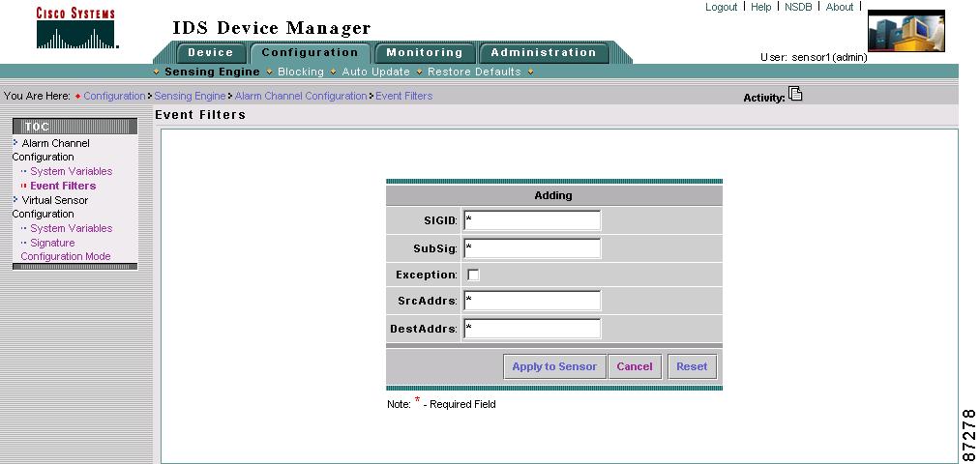Focus the SubSig text field
The width and height of the screenshot is (980, 464).
(x=532, y=247)
